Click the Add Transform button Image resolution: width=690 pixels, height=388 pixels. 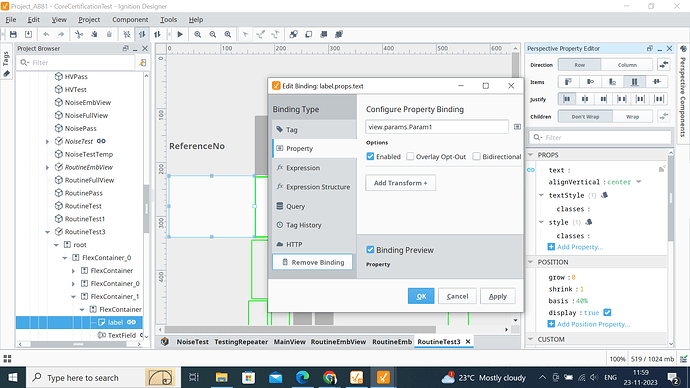click(x=400, y=183)
